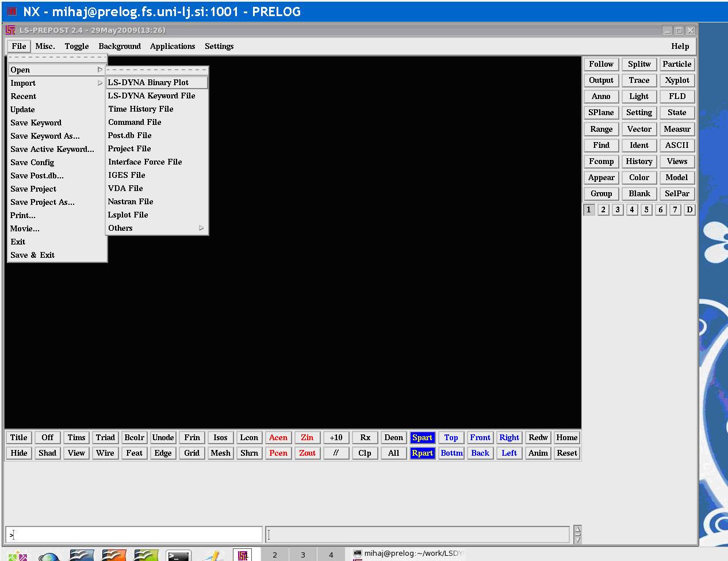
Task: Click the globe web browser taskbar icon
Action: click(49, 556)
